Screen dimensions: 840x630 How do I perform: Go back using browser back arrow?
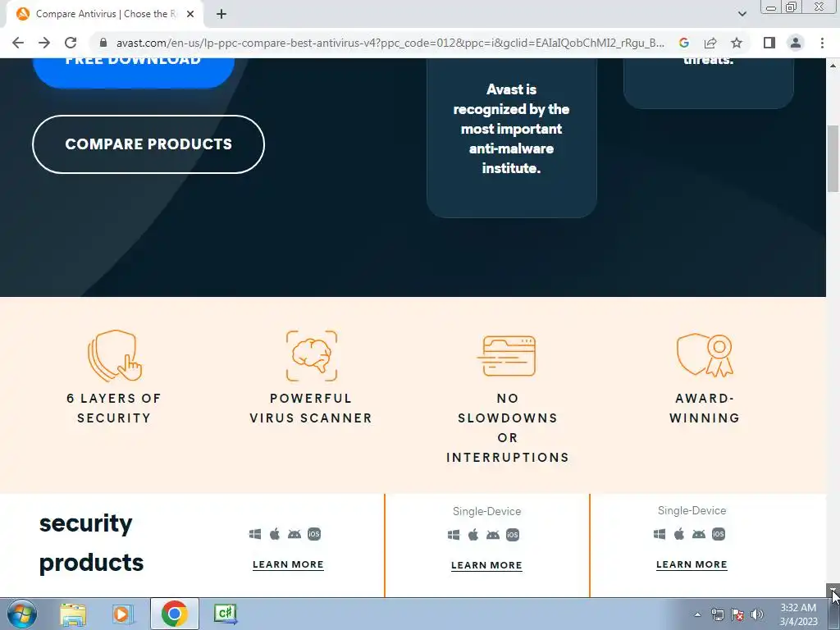(x=18, y=43)
